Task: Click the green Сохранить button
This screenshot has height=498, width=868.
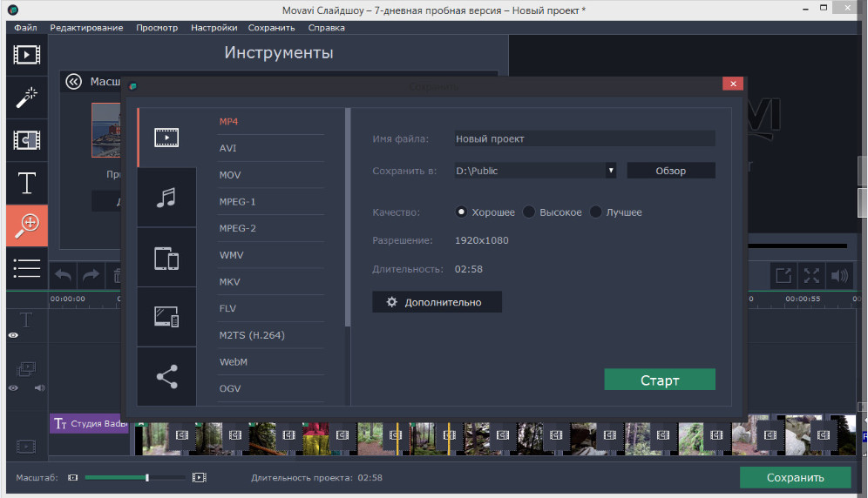Action: pyautogui.click(x=795, y=477)
